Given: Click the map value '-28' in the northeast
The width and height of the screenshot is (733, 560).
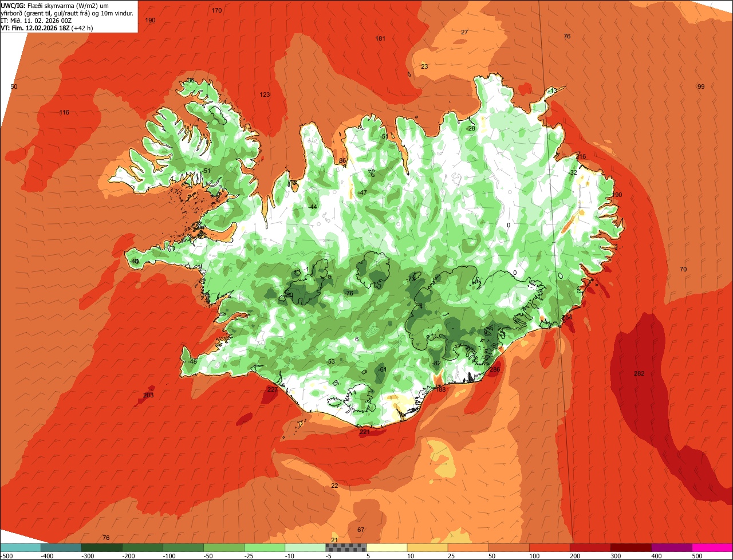Looking at the screenshot, I should click(471, 129).
